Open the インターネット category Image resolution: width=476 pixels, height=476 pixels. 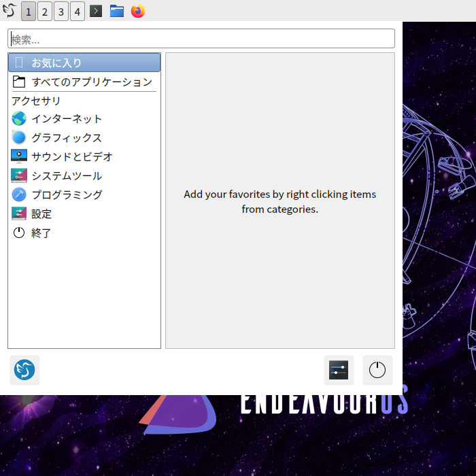pos(84,118)
